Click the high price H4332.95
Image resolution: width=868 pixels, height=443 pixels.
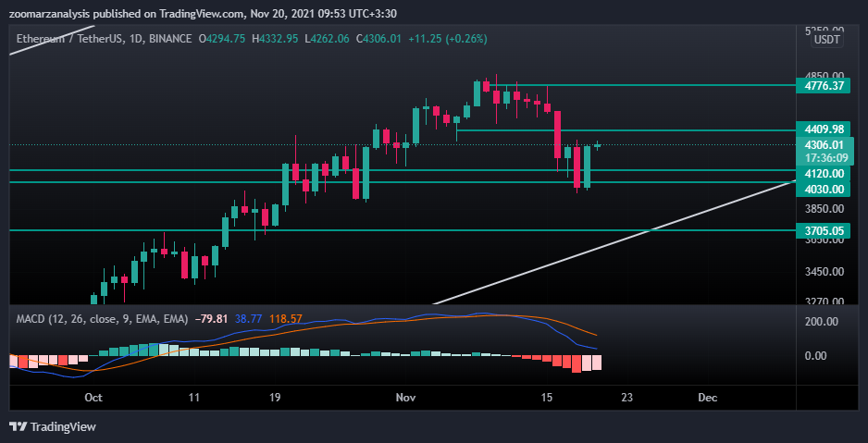pyautogui.click(x=275, y=39)
